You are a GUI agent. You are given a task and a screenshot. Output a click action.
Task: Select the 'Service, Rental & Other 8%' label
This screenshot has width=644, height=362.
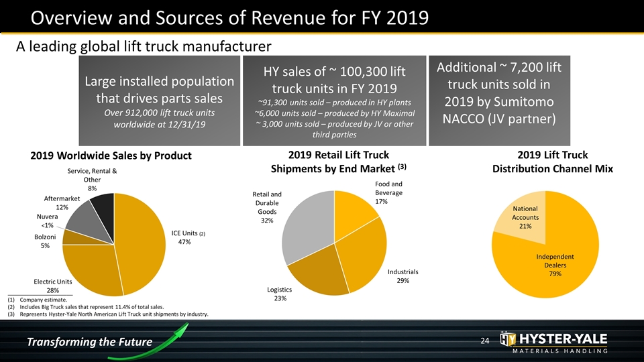point(92,180)
